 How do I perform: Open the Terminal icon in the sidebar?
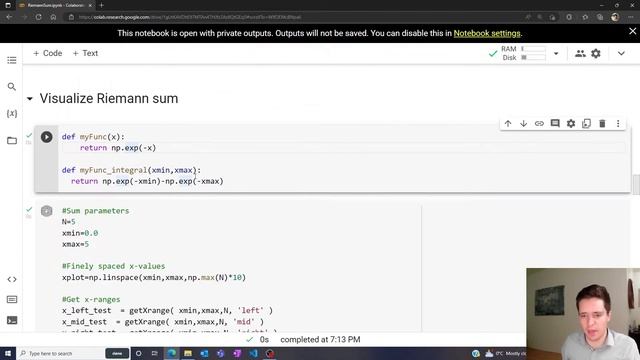[12, 320]
